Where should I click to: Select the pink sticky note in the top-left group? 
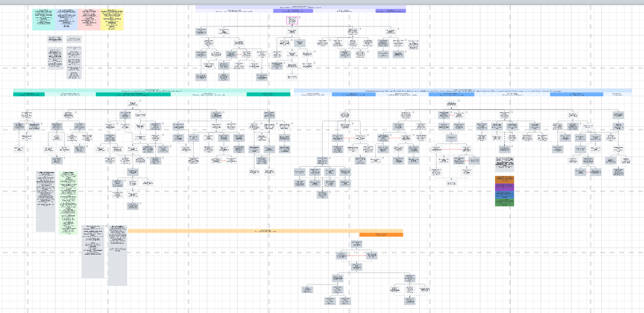(89, 19)
